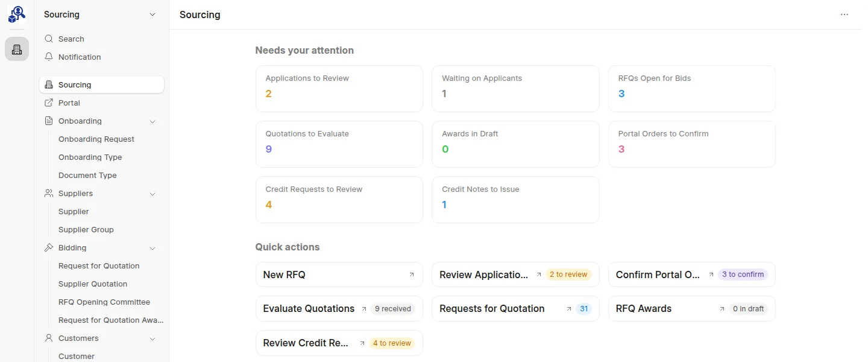Click the Onboarding document icon
The height and width of the screenshot is (362, 868).
tap(49, 121)
